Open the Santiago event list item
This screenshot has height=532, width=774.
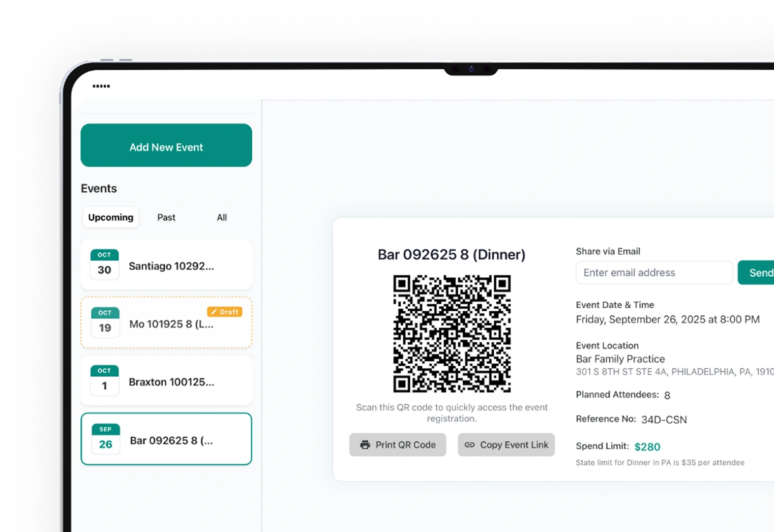(x=171, y=266)
